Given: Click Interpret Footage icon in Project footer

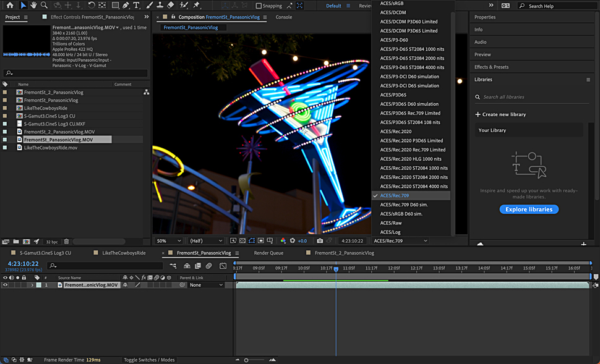Looking at the screenshot, I should (6, 242).
